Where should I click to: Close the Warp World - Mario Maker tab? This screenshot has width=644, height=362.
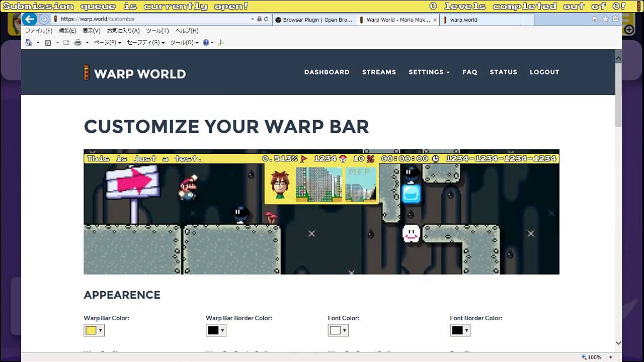point(435,20)
